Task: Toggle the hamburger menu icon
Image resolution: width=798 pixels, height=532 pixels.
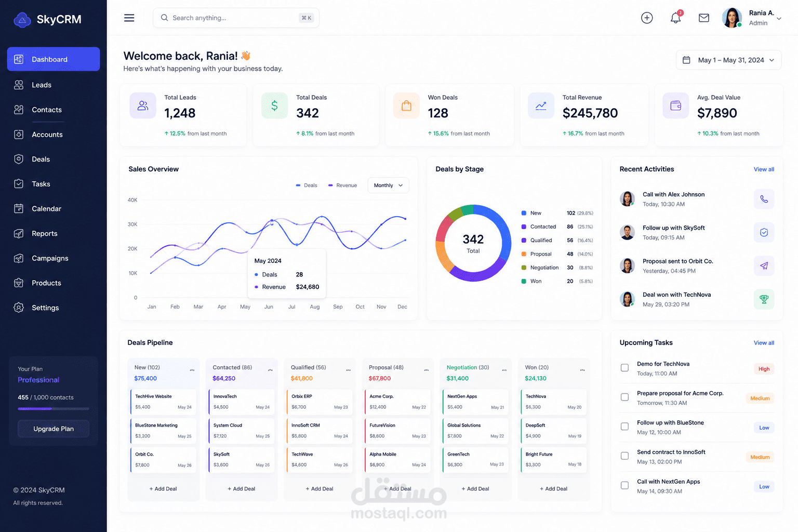Action: coord(129,18)
